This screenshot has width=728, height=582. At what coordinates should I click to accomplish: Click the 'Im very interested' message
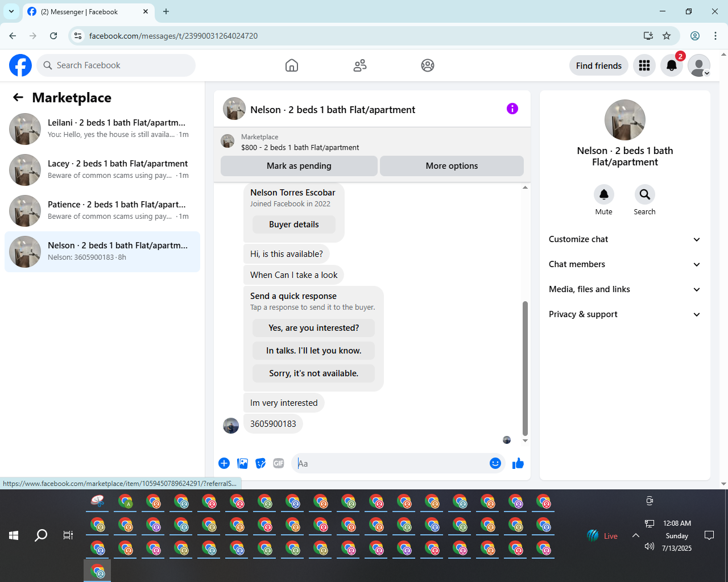(x=284, y=403)
